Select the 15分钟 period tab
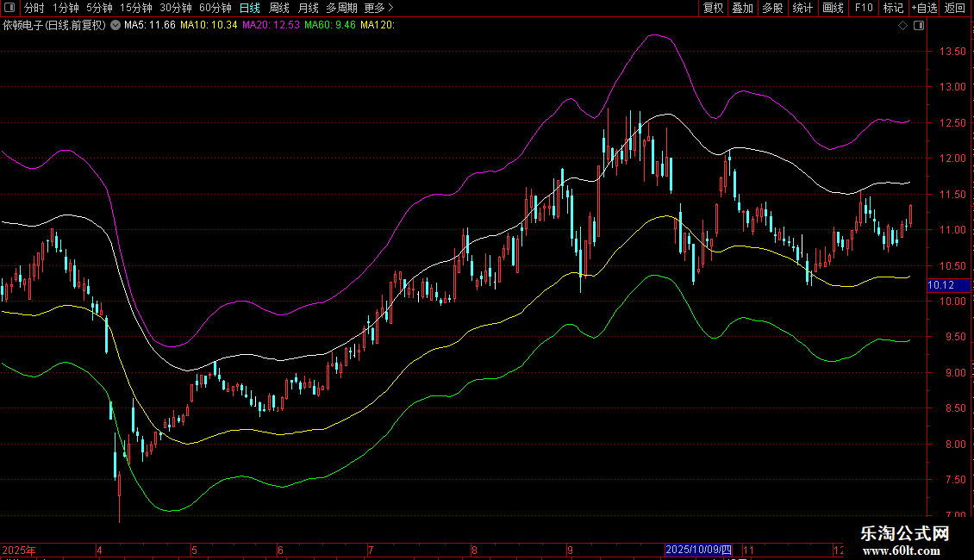The width and height of the screenshot is (974, 560). pos(135,8)
